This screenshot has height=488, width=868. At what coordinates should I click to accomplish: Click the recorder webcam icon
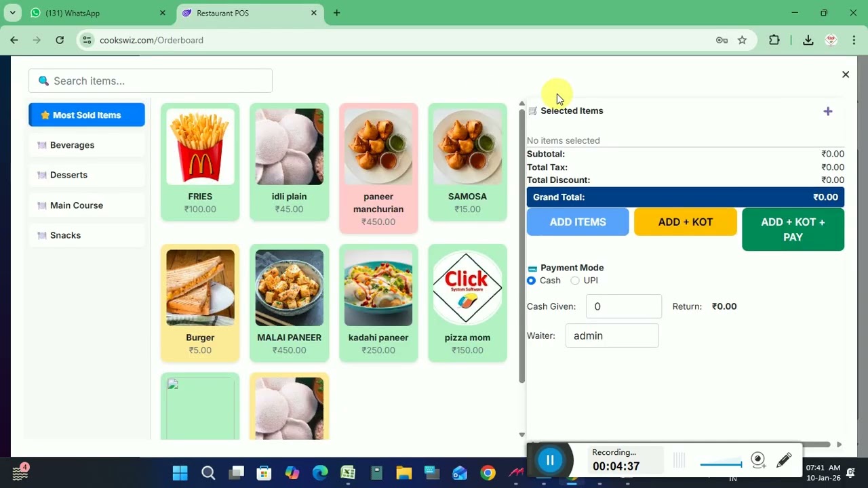pos(758,461)
